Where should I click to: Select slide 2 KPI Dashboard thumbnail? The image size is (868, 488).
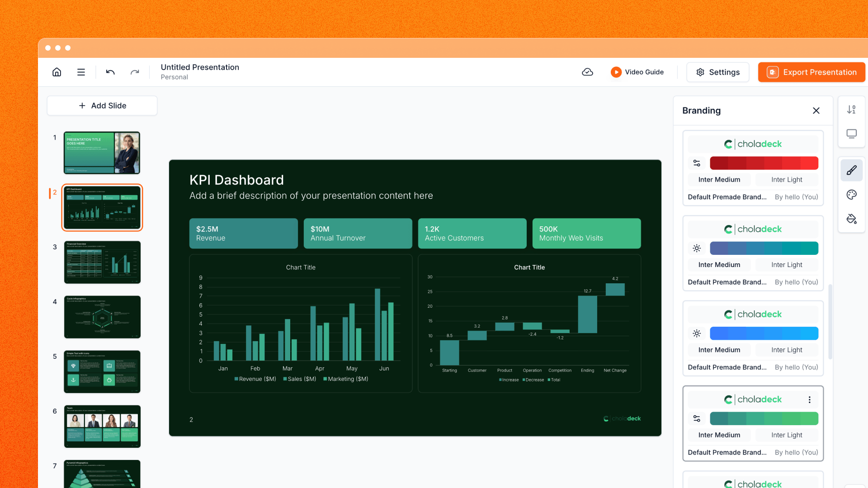102,207
